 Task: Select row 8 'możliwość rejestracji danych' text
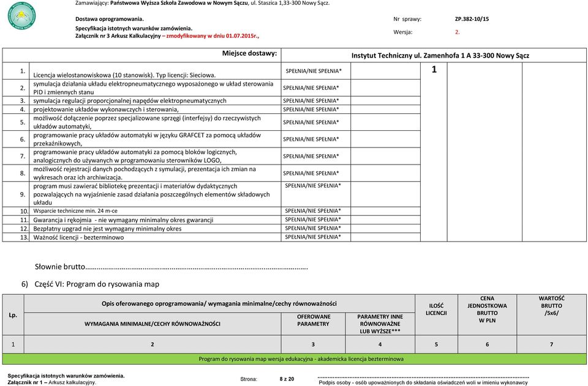[145, 173]
